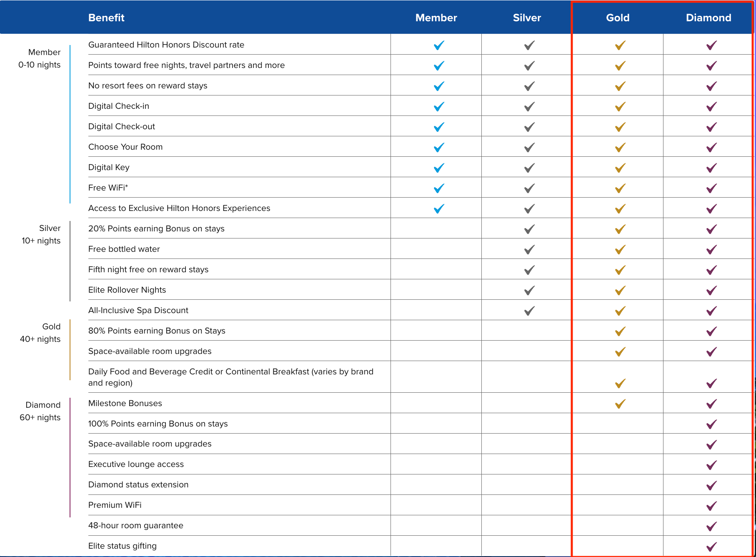Click the 'Elite Rollover Nights' benefit text
The image size is (756, 557).
pos(127,290)
